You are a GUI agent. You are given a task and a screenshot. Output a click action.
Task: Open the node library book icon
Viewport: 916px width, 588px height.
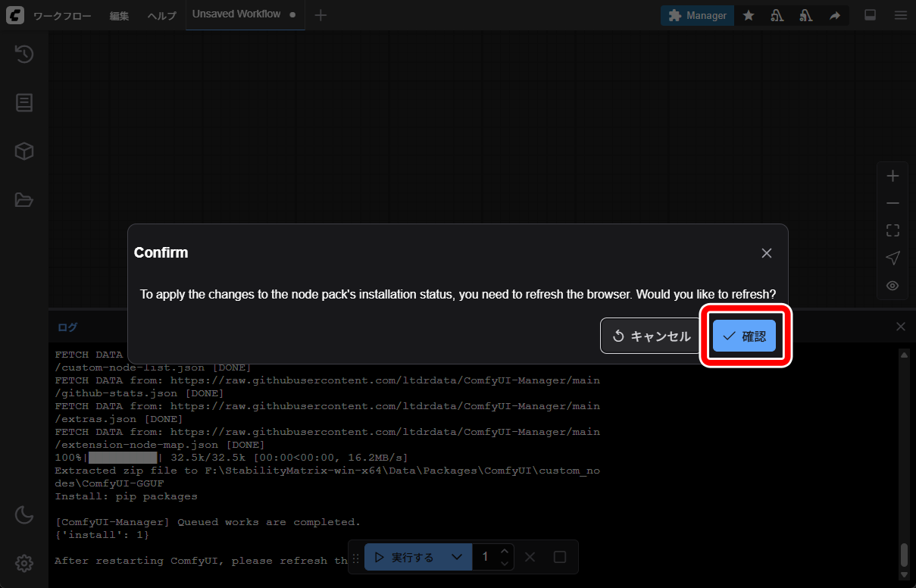[24, 102]
